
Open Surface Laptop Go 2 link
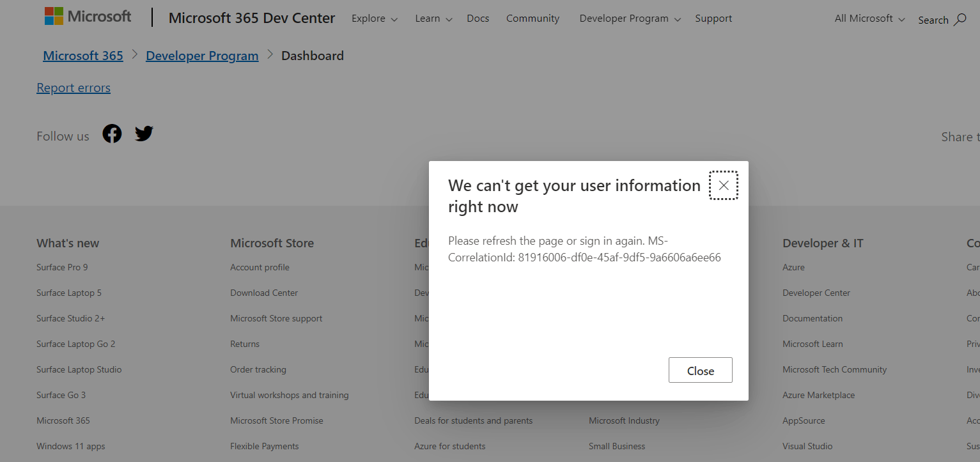(76, 344)
